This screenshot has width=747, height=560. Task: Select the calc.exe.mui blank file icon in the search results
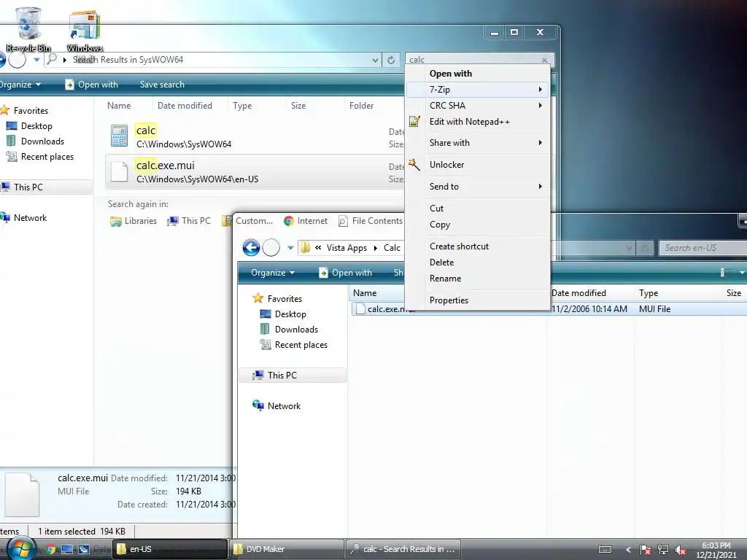click(119, 171)
